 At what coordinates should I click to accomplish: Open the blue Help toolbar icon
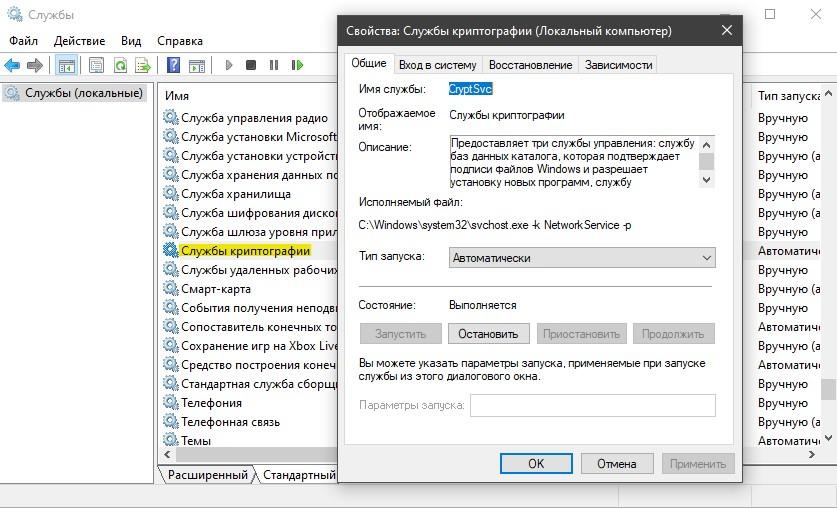pyautogui.click(x=173, y=65)
